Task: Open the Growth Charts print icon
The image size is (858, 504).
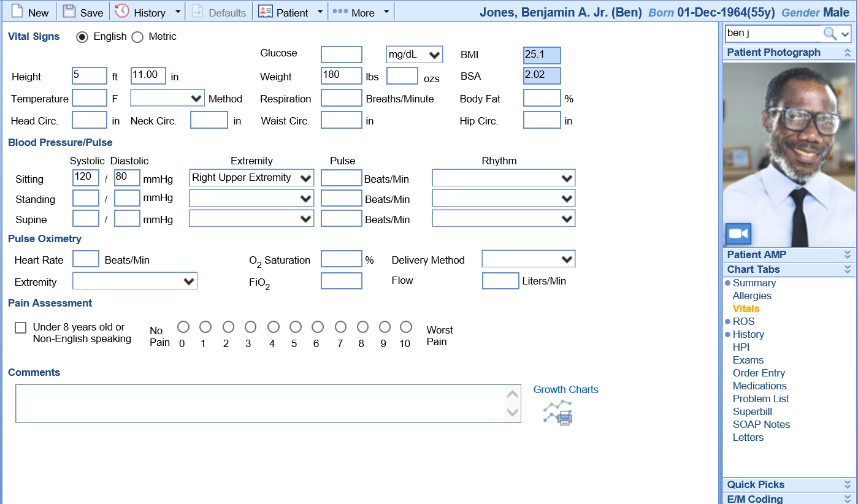Action: 558,413
